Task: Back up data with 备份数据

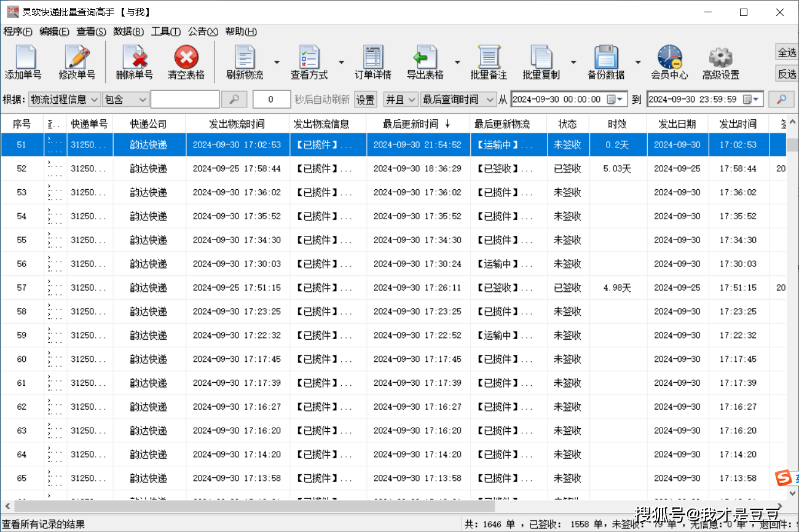Action: click(605, 63)
